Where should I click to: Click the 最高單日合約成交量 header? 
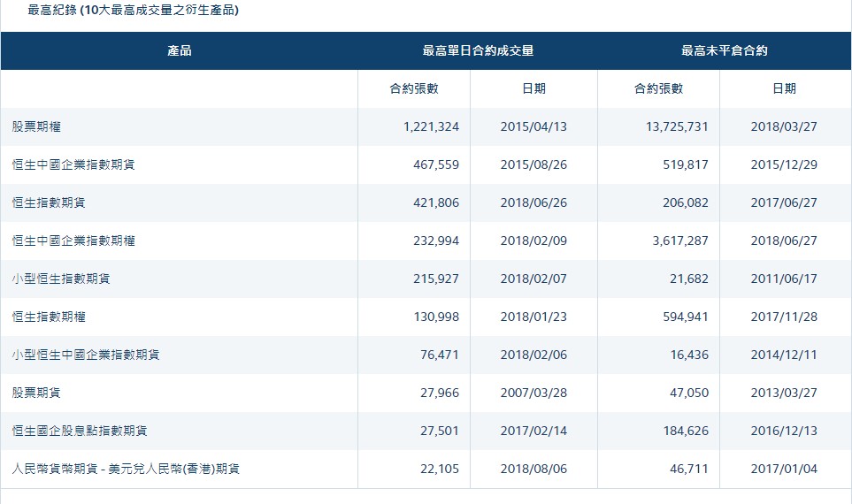pyautogui.click(x=478, y=51)
